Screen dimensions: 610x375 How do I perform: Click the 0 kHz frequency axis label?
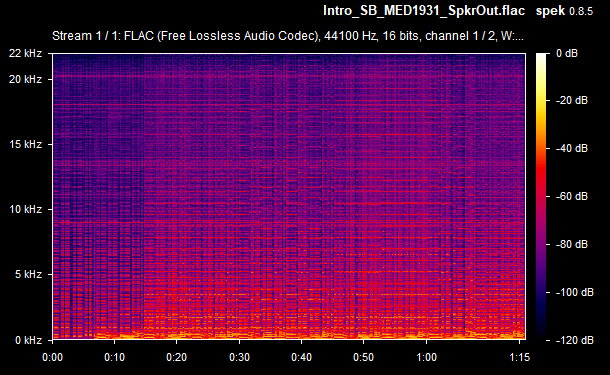[x=28, y=340]
